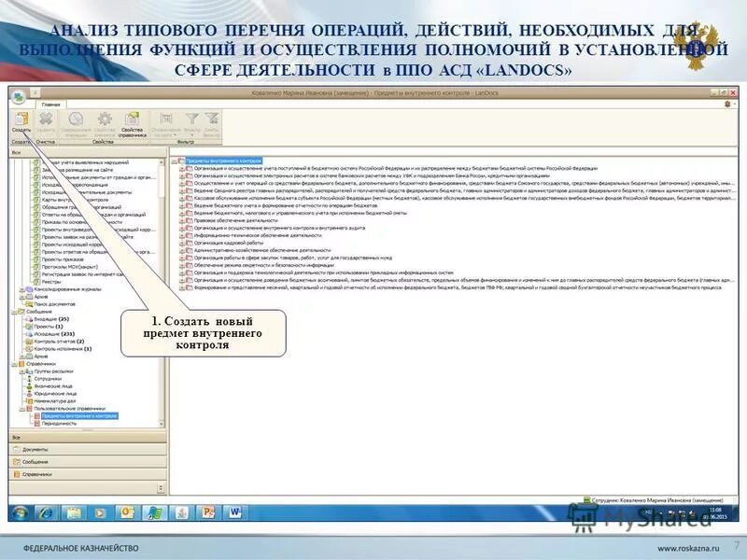747x560 pixels.
Task: Expand the Справочники tree branch
Action: tap(13, 363)
